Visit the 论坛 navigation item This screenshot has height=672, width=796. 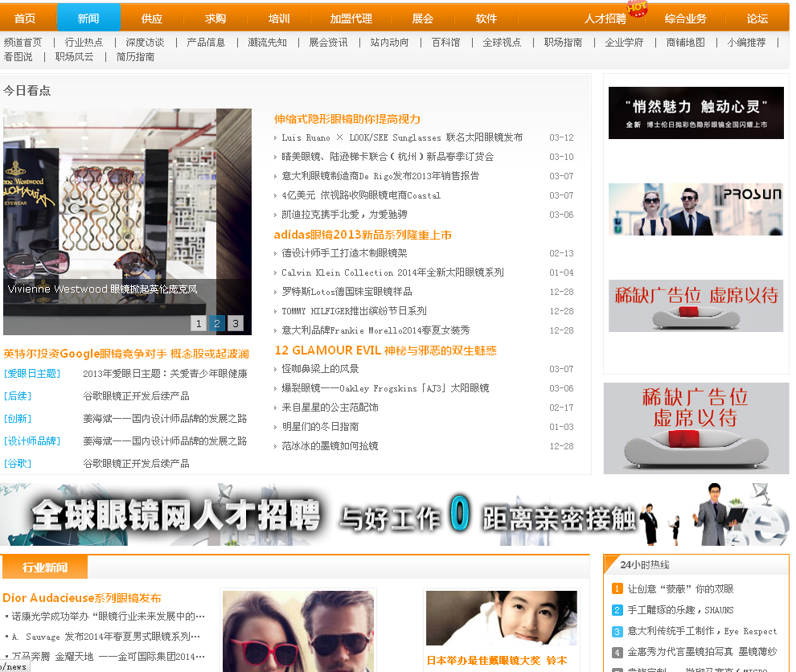click(x=757, y=18)
